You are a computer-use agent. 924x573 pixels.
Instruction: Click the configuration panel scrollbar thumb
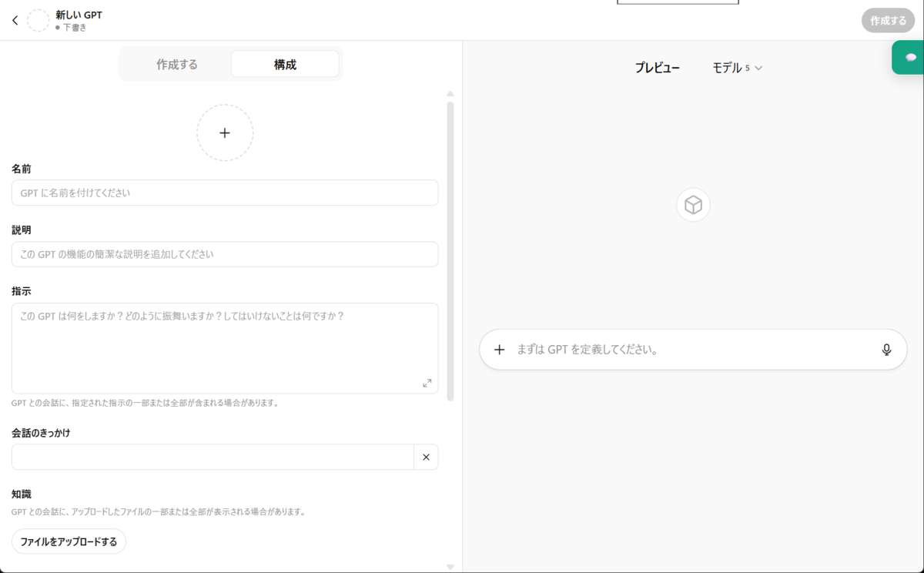[x=450, y=250]
